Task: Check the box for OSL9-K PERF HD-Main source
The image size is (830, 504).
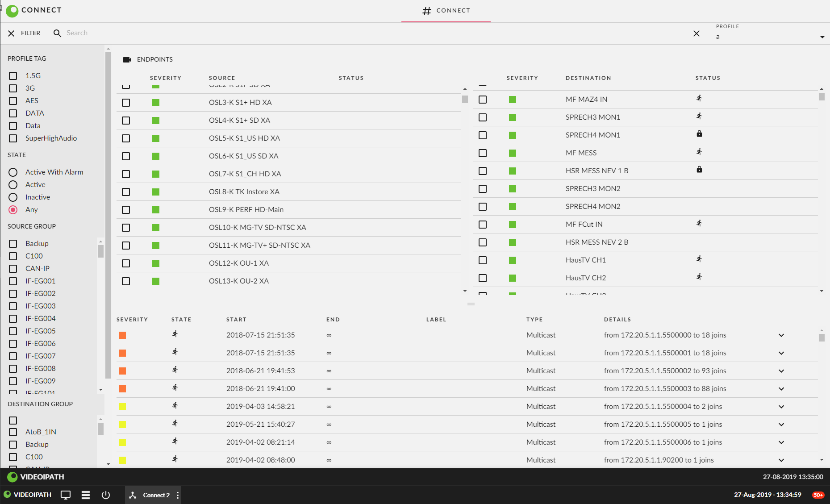Action: pos(126,210)
